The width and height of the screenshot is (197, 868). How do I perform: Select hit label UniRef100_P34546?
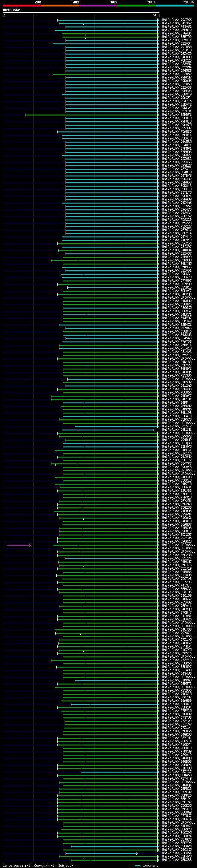pyautogui.click(x=176, y=338)
